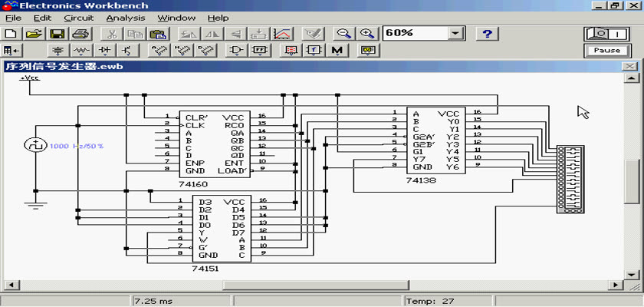Select the +Vcc voltage source
Image resolution: width=644 pixels, height=307 pixels.
(x=30, y=78)
